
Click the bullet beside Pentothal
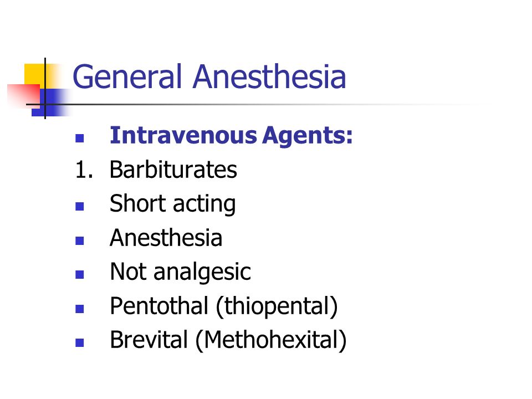[x=79, y=309]
